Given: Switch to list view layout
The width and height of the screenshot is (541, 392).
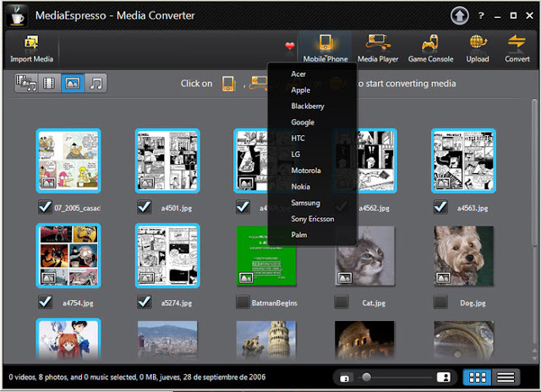Looking at the screenshot, I should click(x=505, y=377).
